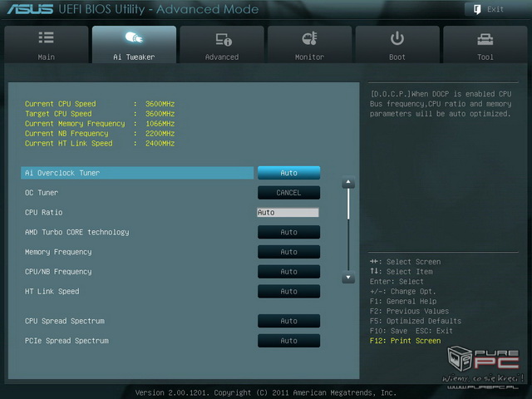Select the Memory Frequency row label
Image resolution: width=532 pixels, height=399 pixels.
(x=58, y=252)
